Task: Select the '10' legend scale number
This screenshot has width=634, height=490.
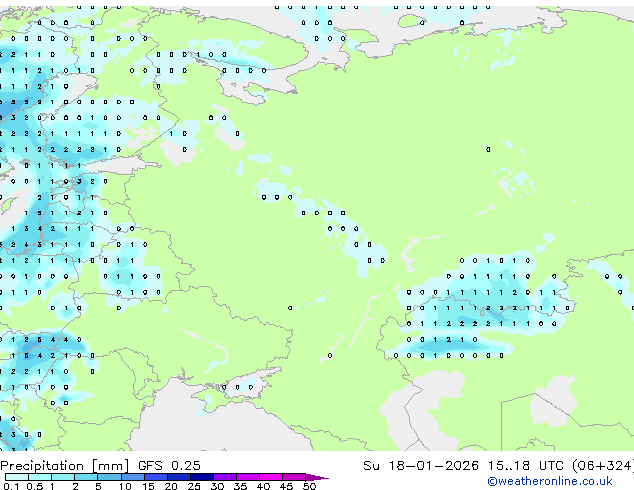Action: 125,486
